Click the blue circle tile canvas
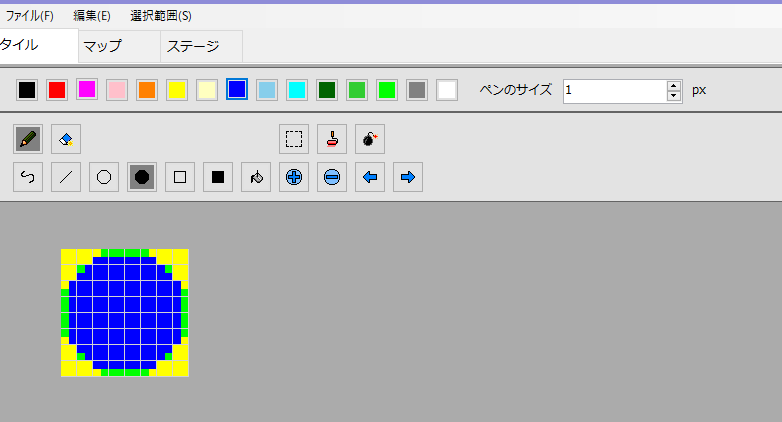The image size is (782, 422). tap(125, 313)
